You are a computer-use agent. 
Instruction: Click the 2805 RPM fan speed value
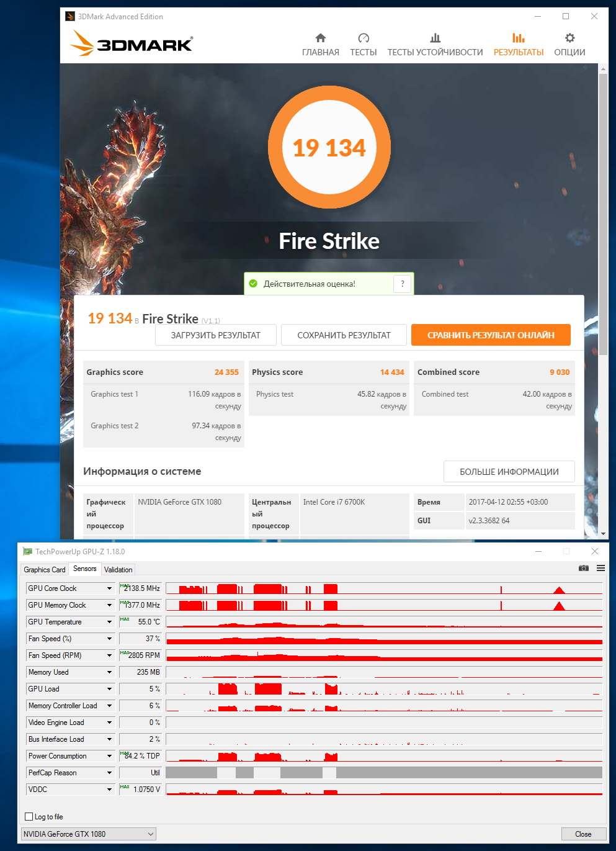140,655
